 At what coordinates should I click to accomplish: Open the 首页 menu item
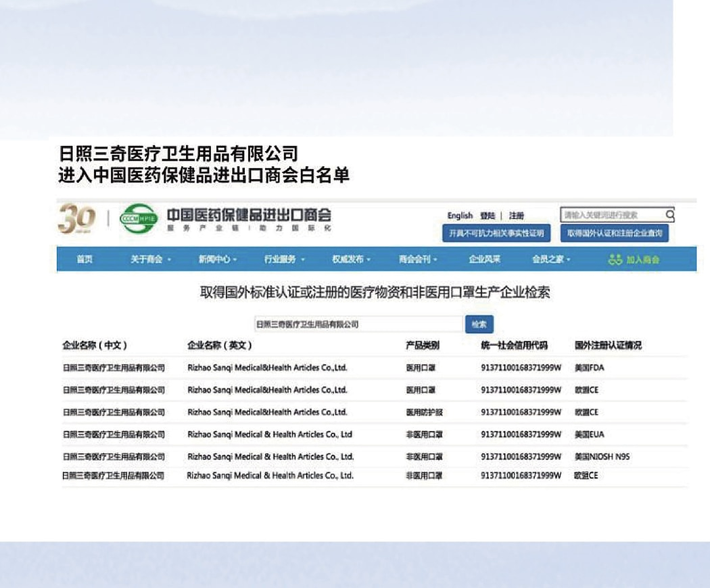(x=84, y=259)
